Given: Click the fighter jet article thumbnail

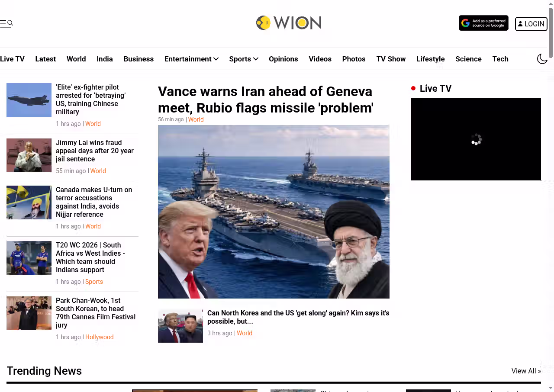Looking at the screenshot, I should coord(29,100).
